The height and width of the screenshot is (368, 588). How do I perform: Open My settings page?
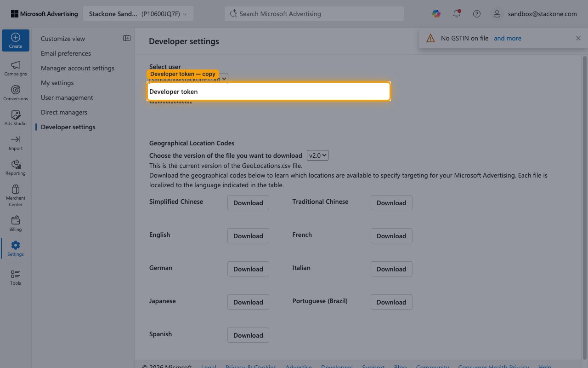(57, 83)
